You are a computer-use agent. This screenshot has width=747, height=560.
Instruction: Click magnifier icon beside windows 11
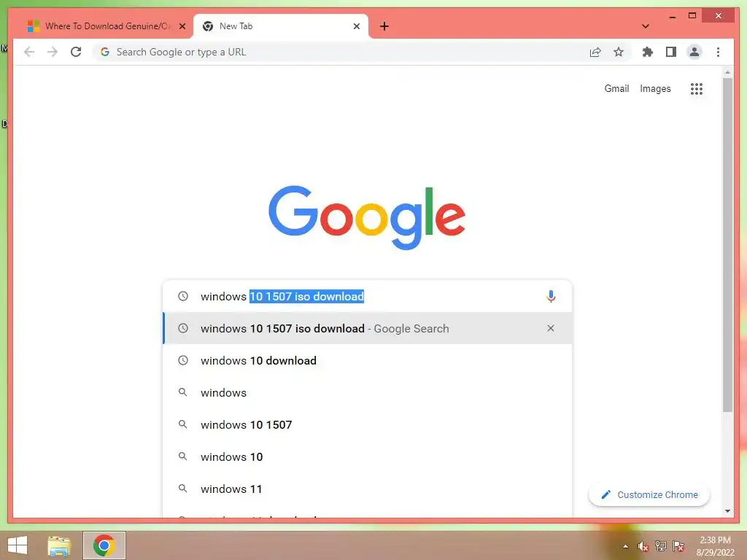tap(183, 488)
